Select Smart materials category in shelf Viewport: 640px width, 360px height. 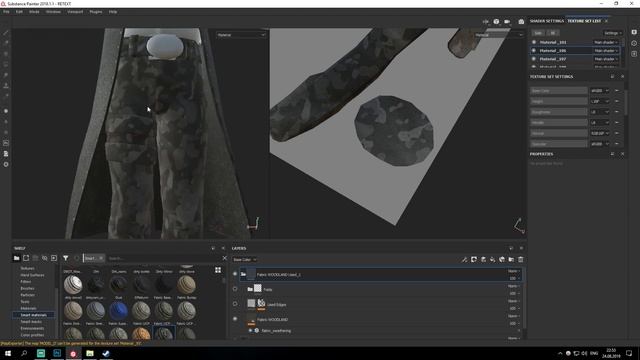point(33,315)
